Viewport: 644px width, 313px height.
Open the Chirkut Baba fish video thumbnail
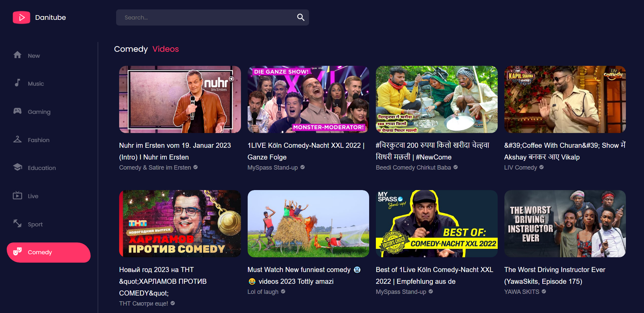(437, 99)
